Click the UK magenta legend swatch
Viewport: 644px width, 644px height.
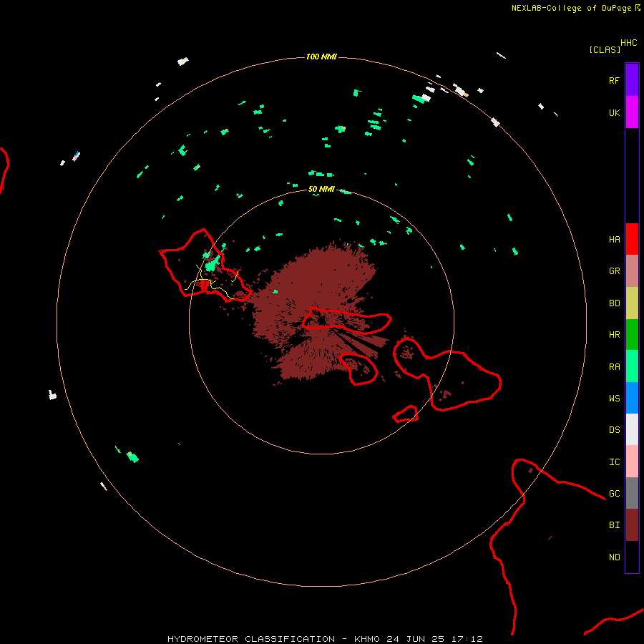point(632,112)
